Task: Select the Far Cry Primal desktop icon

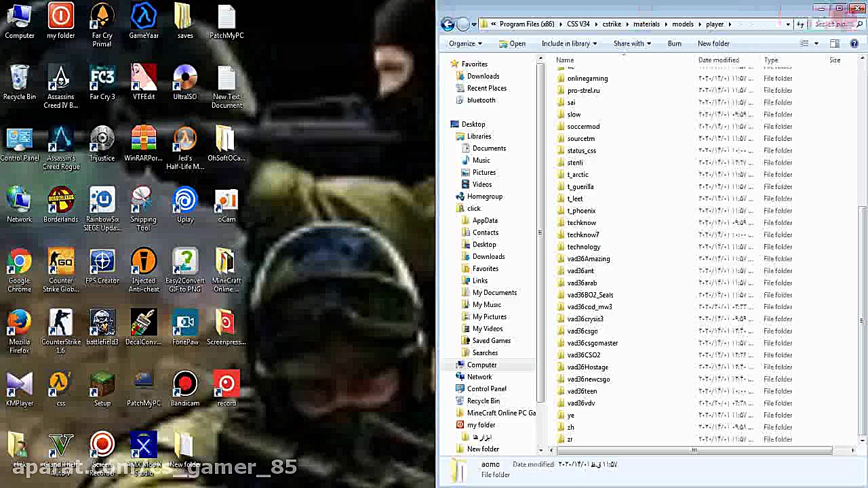Action: tap(102, 25)
